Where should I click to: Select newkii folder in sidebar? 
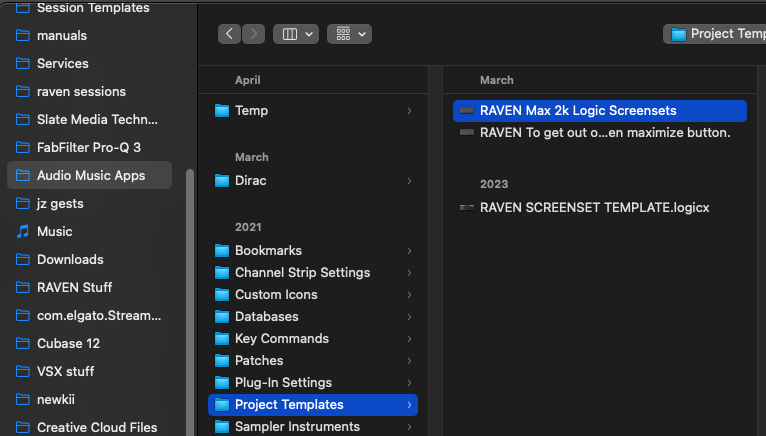(x=89, y=399)
